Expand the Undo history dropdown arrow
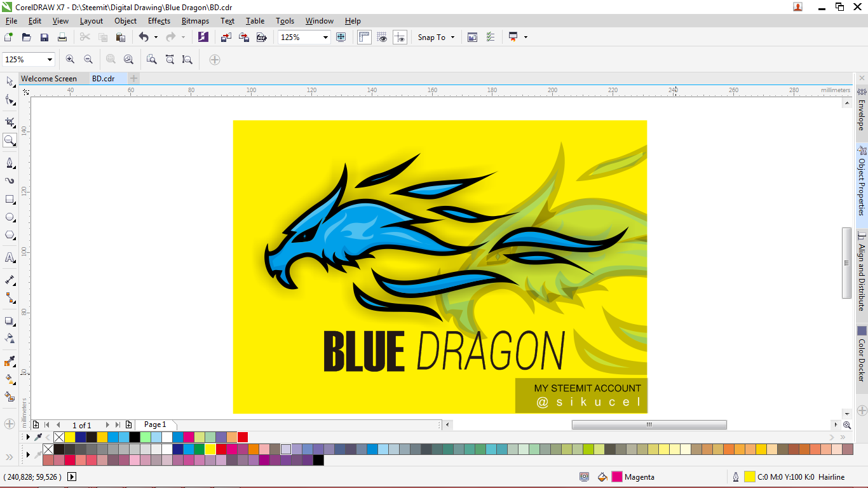Viewport: 868px width, 488px height. click(x=156, y=37)
